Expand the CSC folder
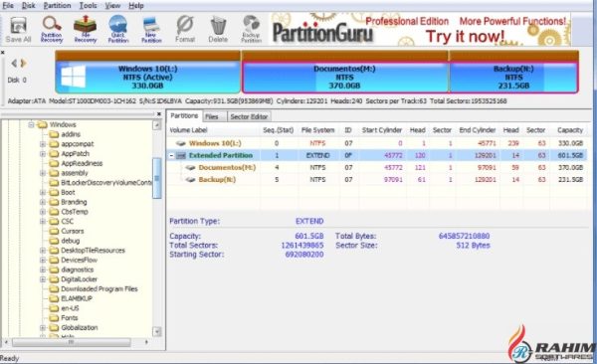This screenshot has width=597, height=364. (43, 221)
